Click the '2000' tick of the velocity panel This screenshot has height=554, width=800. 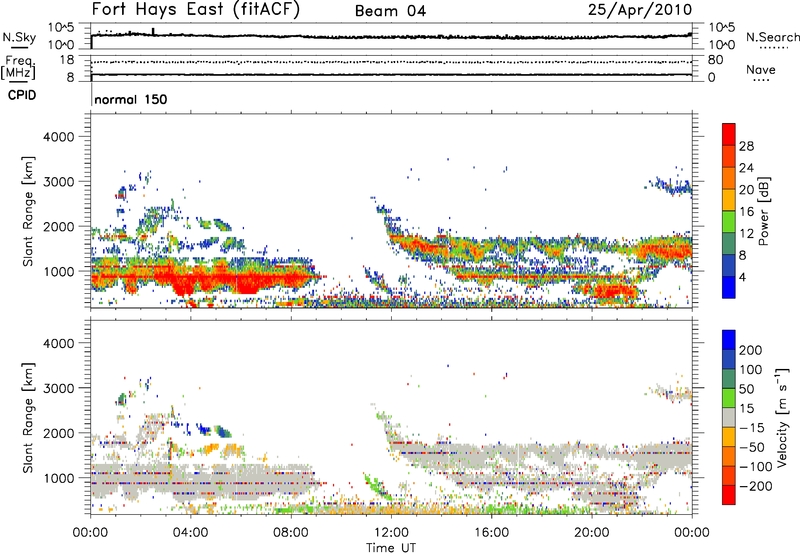pos(59,433)
